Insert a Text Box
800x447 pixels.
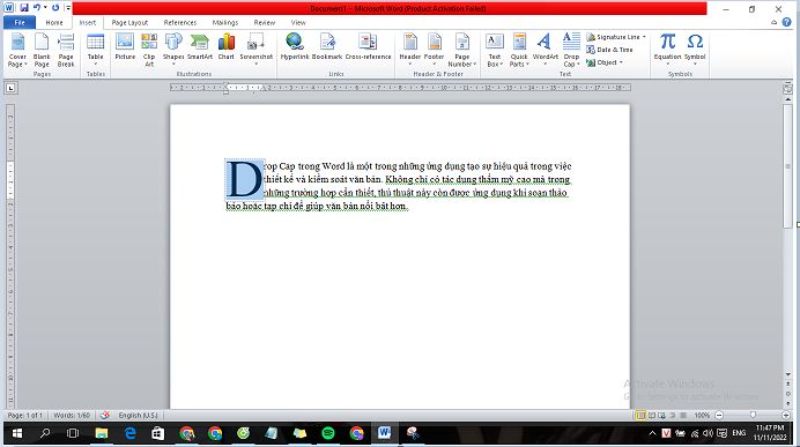click(x=494, y=50)
